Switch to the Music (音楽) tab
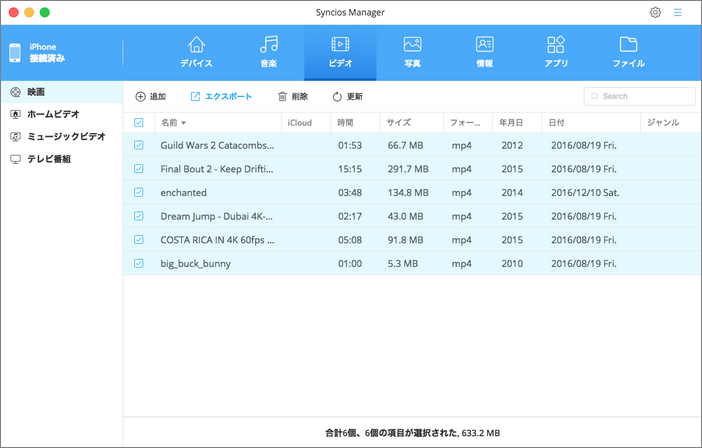 [x=269, y=52]
